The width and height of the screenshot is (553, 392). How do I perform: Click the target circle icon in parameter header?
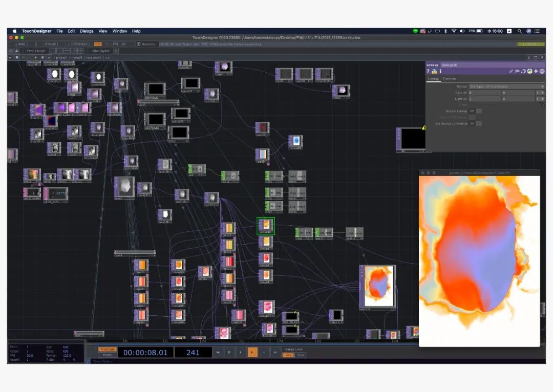click(x=542, y=71)
